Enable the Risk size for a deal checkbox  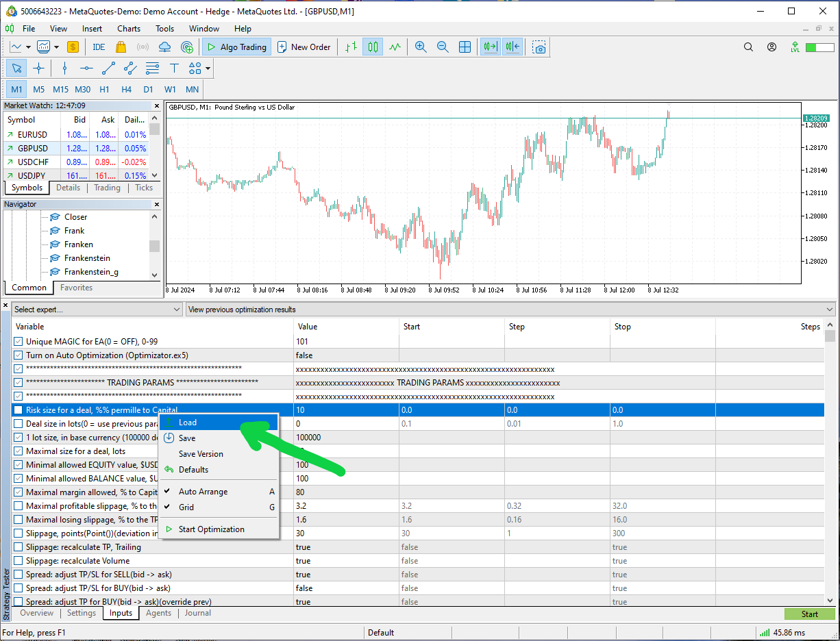18,410
